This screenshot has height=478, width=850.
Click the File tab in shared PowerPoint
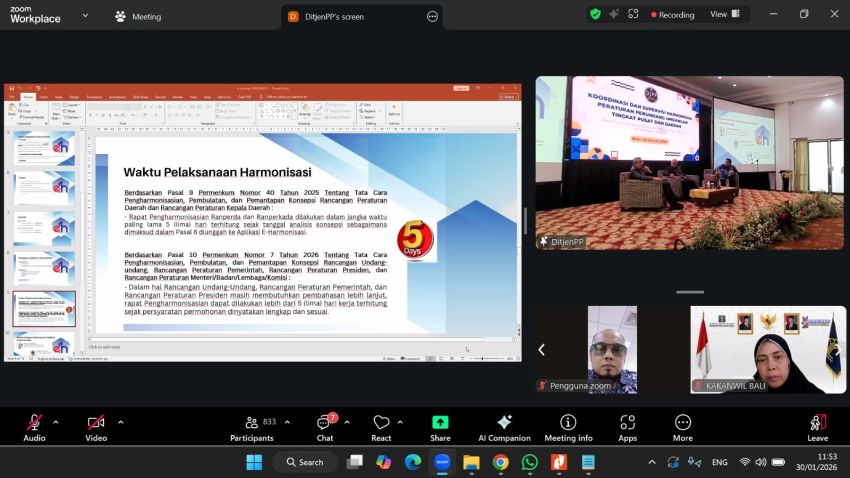pos(12,97)
